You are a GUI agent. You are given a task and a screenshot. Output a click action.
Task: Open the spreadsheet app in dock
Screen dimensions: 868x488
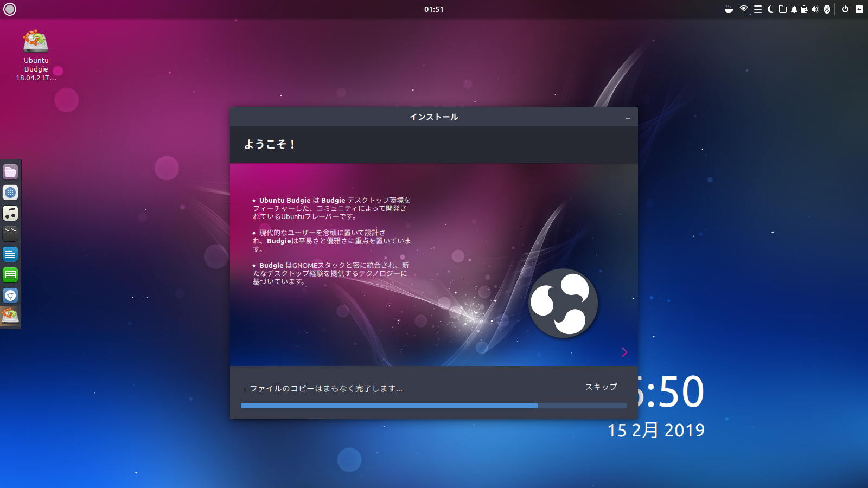click(10, 275)
